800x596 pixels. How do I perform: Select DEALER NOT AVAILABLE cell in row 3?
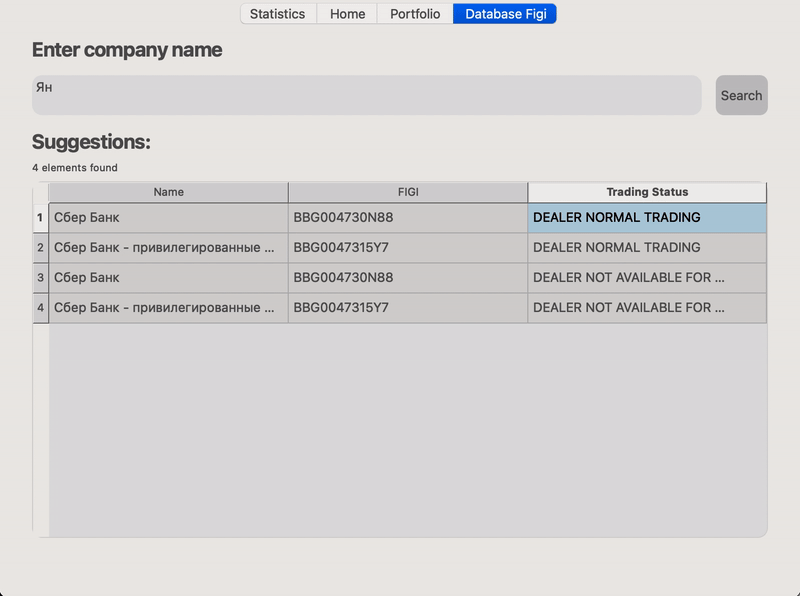[647, 278]
